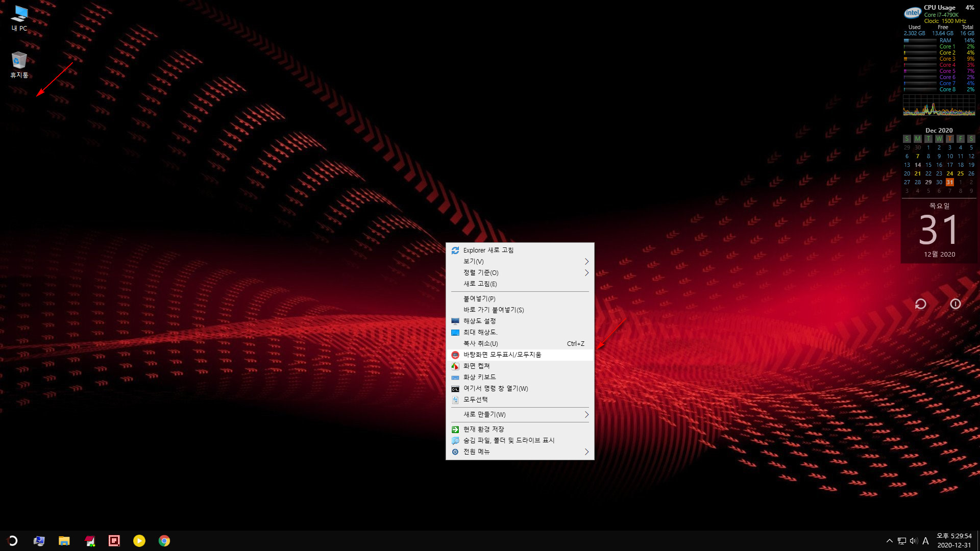Select highlighted day 31 in calendar gadget
The image size is (980, 551).
(950, 182)
